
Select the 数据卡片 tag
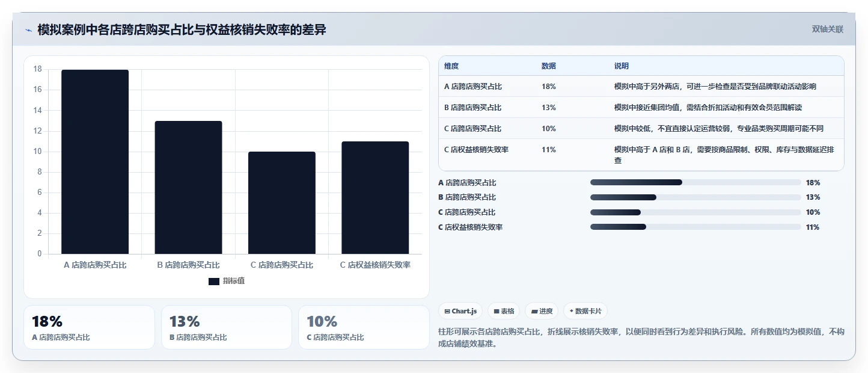[x=585, y=311]
